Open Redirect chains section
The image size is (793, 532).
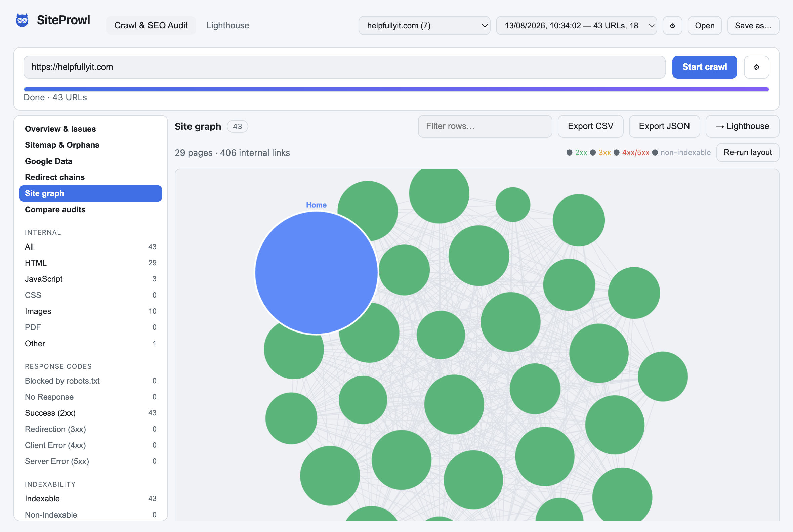(x=91, y=177)
